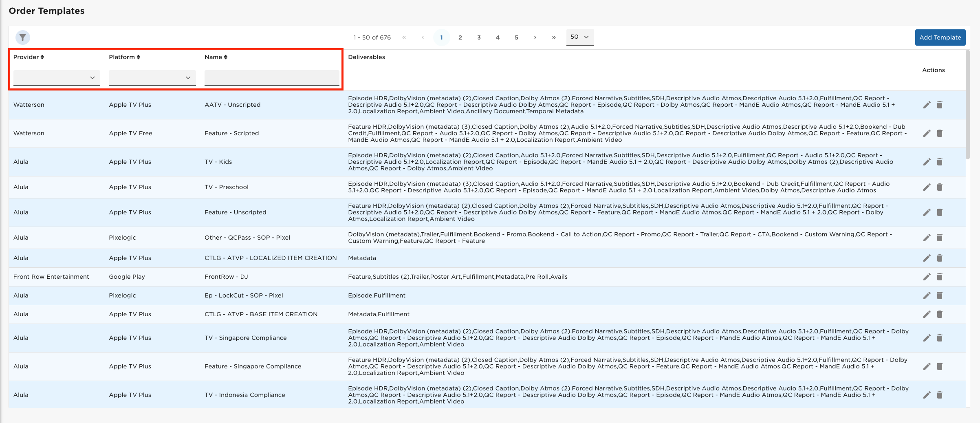Sort by Provider column

coord(29,57)
